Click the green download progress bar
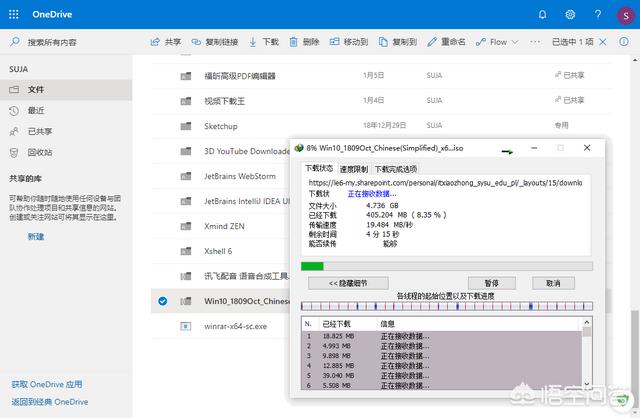This screenshot has height=418, width=640. (312, 266)
